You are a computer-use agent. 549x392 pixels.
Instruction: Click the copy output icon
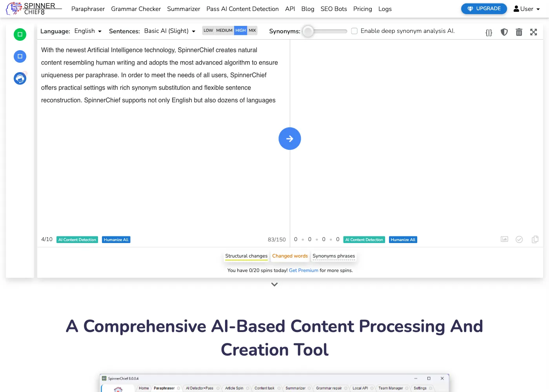pos(535,239)
